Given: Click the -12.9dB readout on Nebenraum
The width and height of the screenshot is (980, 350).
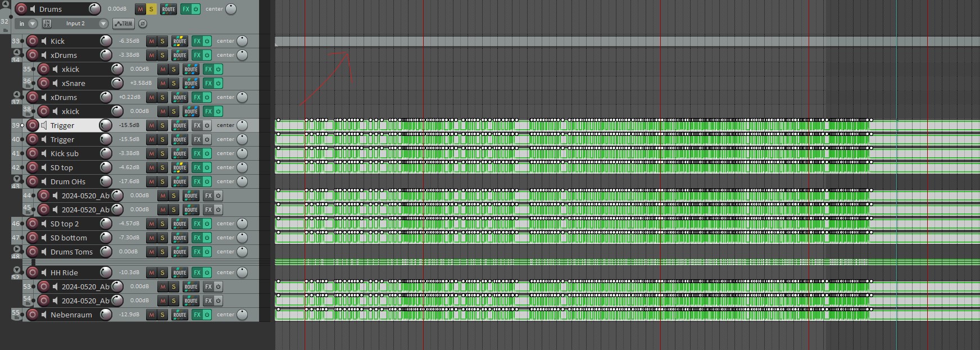Looking at the screenshot, I should pyautogui.click(x=129, y=315).
